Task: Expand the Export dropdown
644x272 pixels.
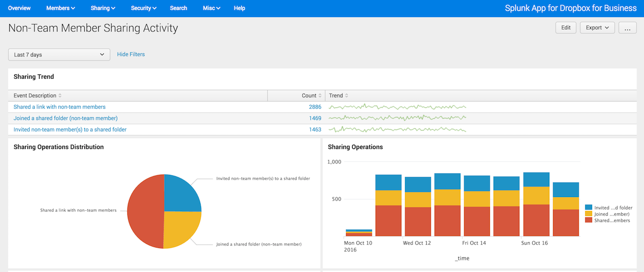Action: 597,28
